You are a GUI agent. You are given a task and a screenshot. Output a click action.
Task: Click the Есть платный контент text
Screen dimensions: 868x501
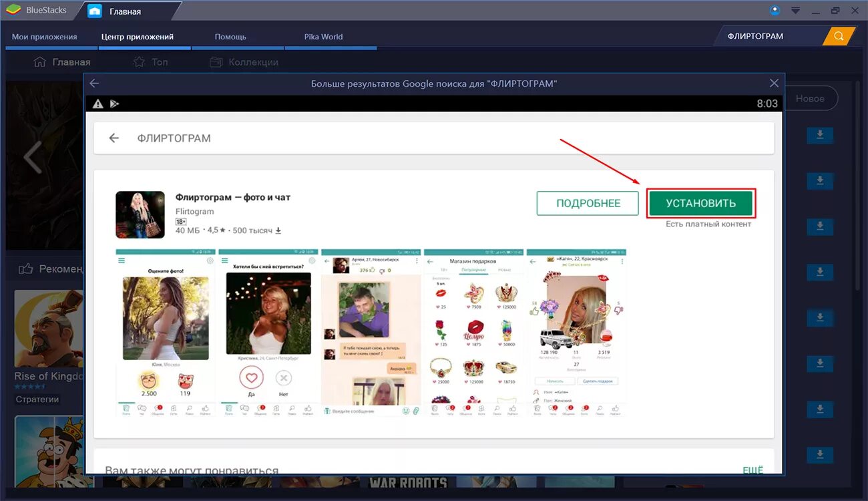(708, 224)
